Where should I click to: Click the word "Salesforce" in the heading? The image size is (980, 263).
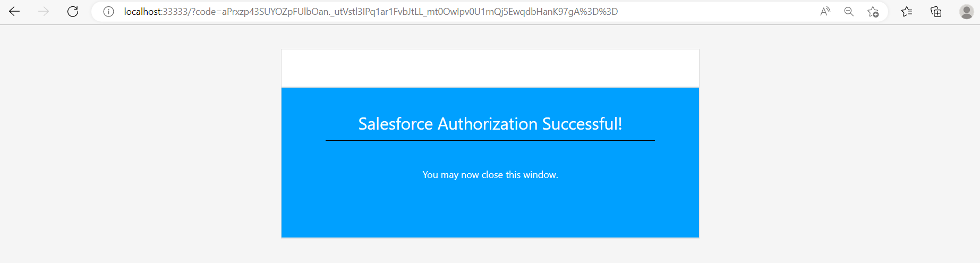(395, 124)
